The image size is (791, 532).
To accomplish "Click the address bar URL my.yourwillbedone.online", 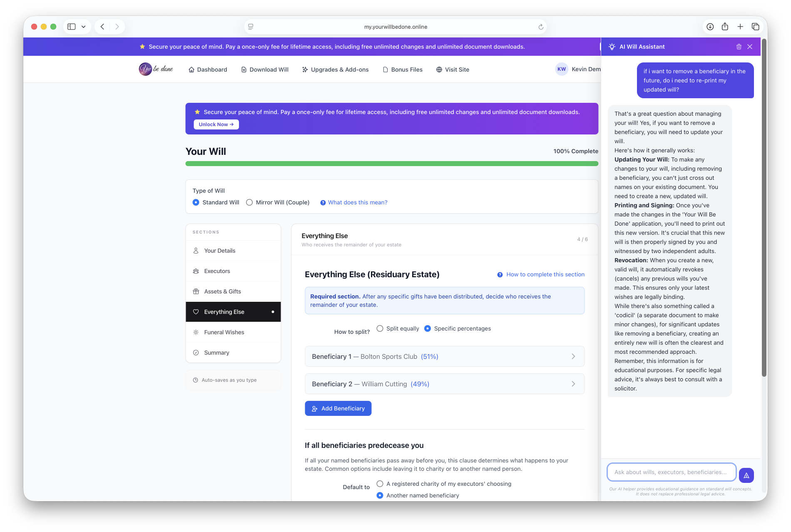I will pos(395,27).
